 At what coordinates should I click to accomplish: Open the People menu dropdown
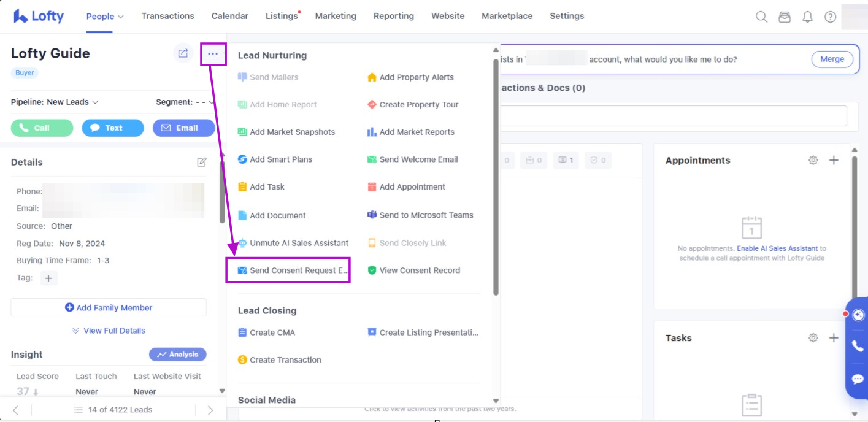104,17
